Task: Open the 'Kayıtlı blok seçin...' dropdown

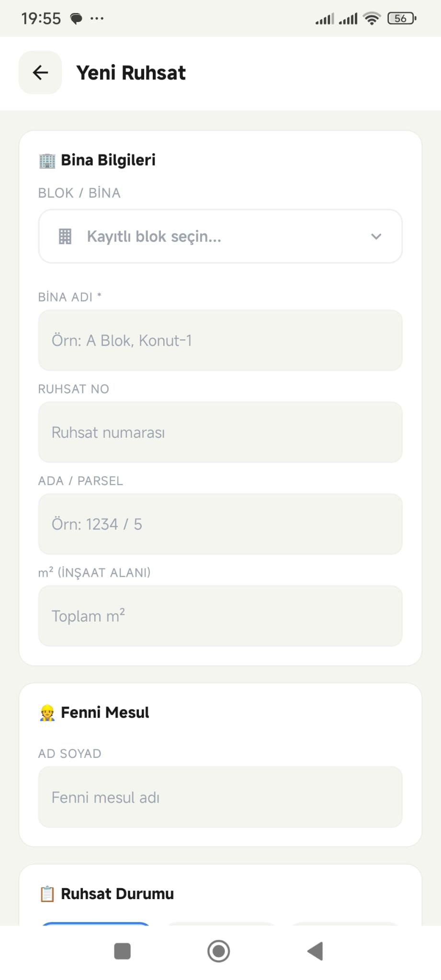Action: (220, 236)
